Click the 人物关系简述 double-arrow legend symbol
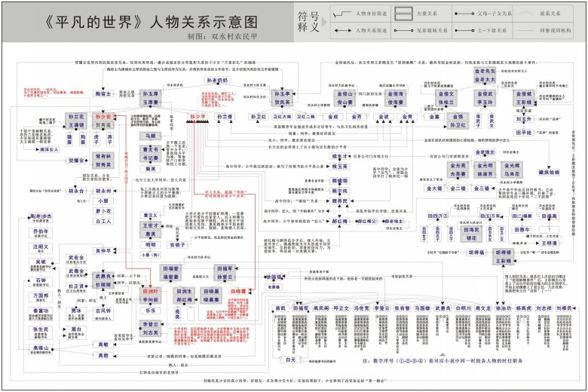 point(343,30)
